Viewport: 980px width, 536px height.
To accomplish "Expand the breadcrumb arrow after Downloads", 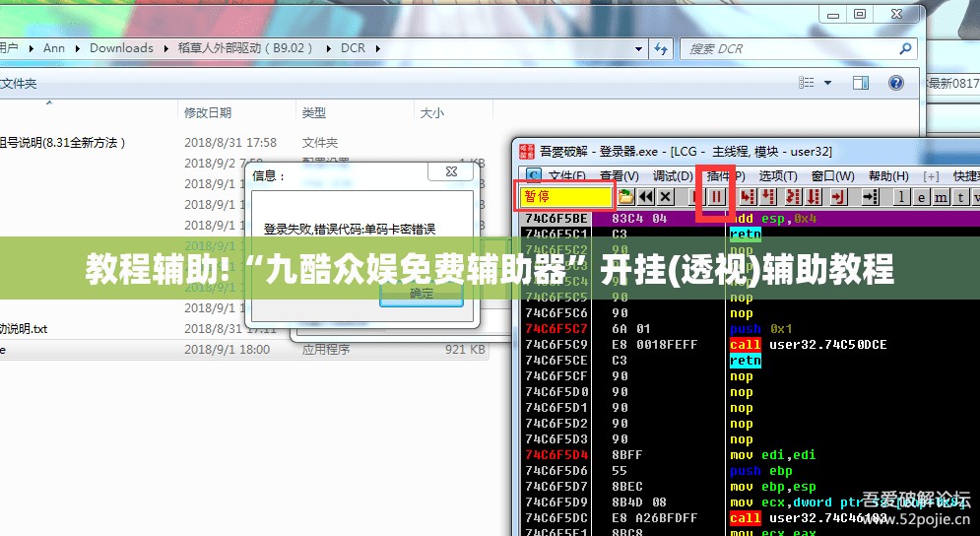I will [165, 48].
